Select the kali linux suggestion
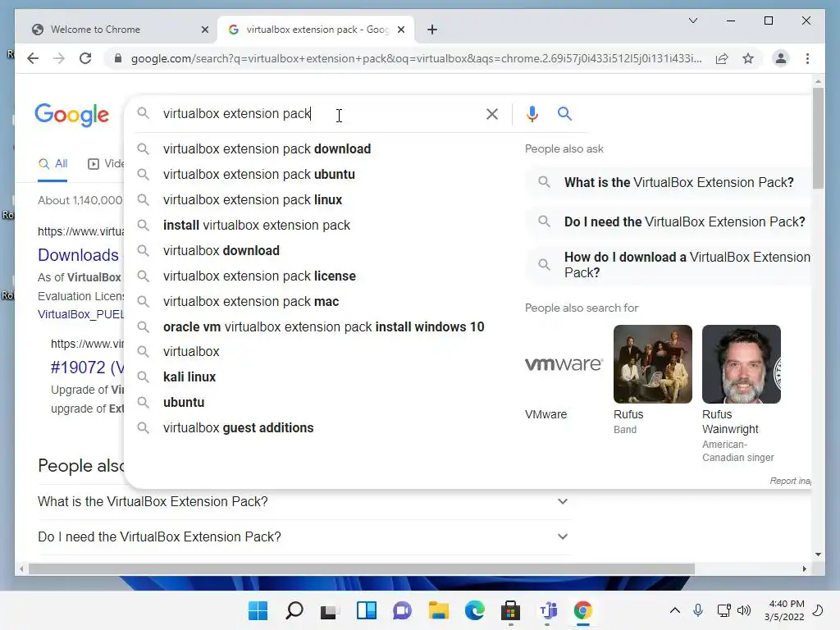840x630 pixels. pyautogui.click(x=189, y=377)
